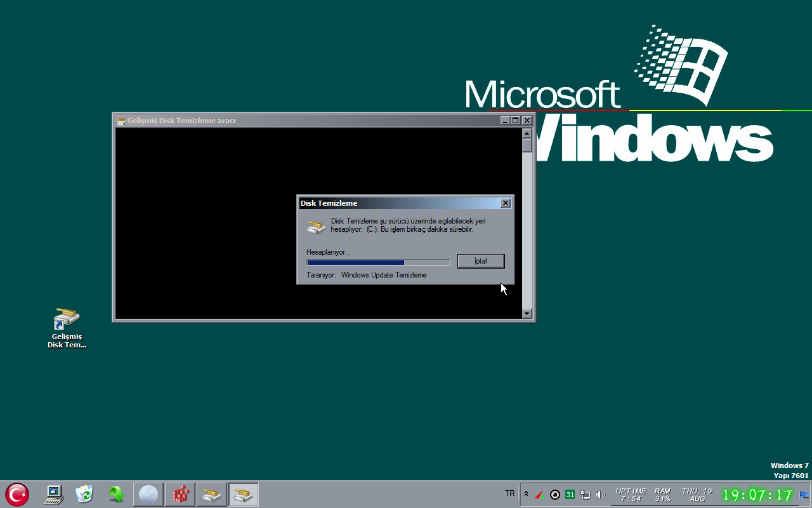
Task: Select the grey sphere taskbar button
Action: click(148, 494)
